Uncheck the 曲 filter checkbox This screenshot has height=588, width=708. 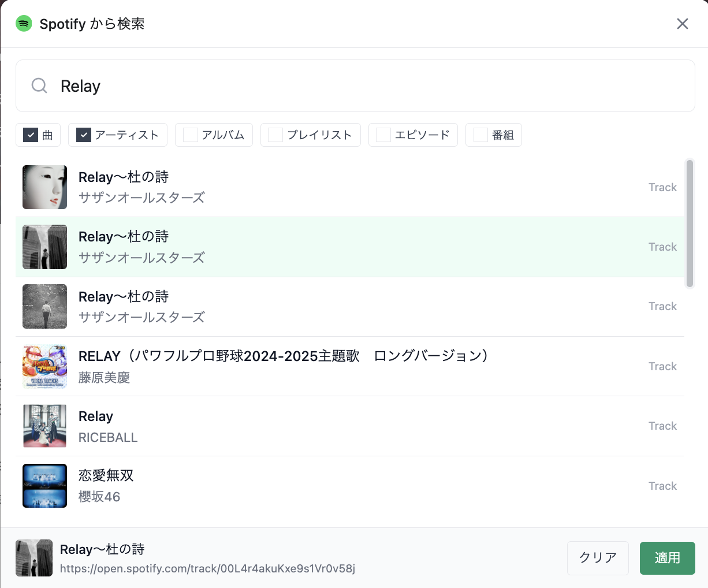click(x=31, y=135)
